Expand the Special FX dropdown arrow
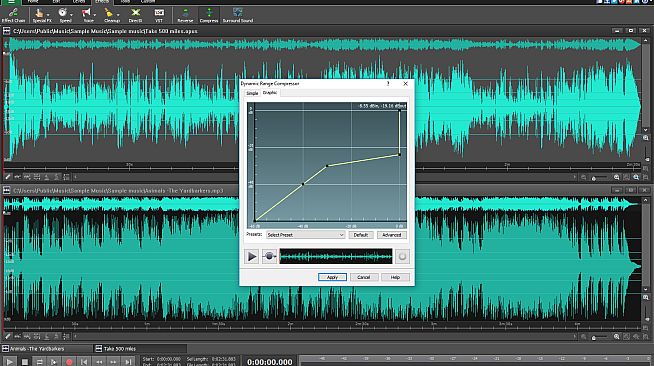 point(48,15)
